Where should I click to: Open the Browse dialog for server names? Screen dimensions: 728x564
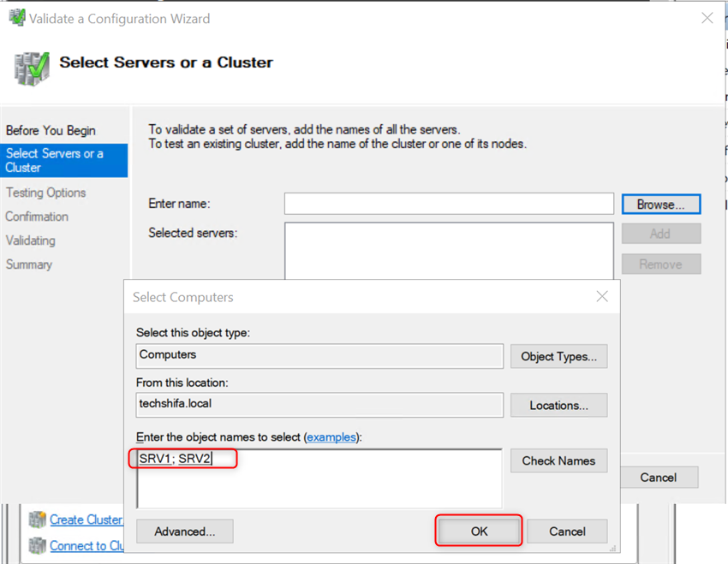click(660, 204)
